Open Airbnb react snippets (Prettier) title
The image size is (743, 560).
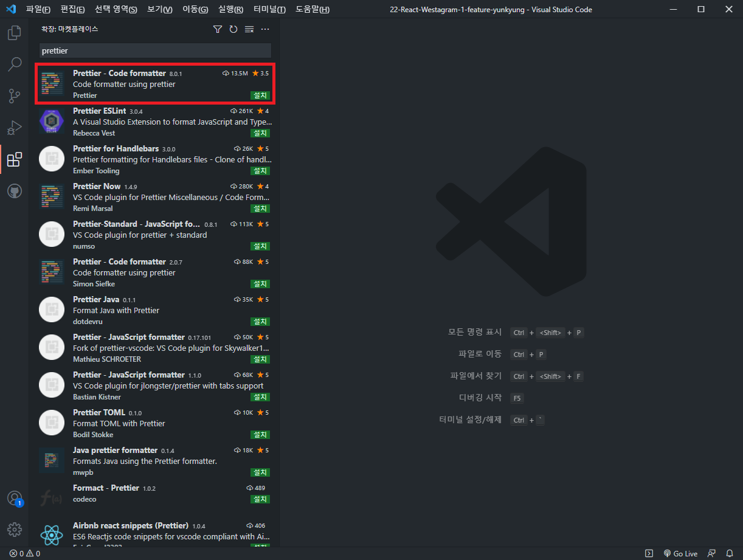coord(131,525)
